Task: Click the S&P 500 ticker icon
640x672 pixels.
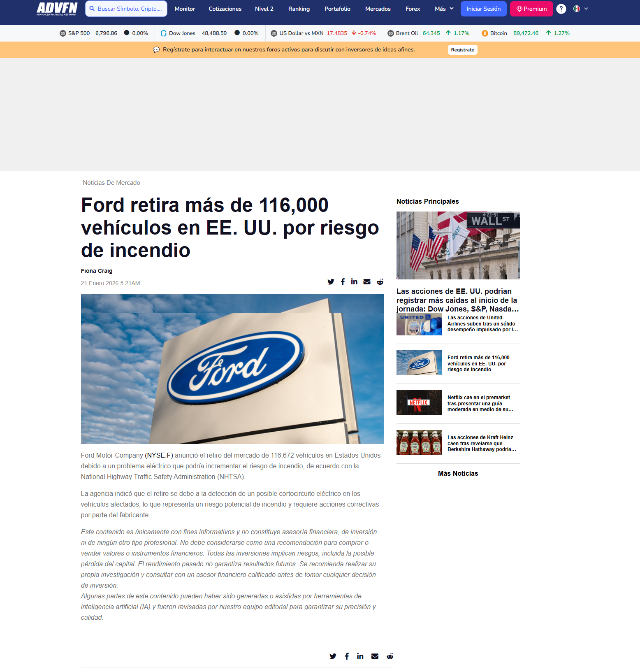Action: (x=63, y=33)
